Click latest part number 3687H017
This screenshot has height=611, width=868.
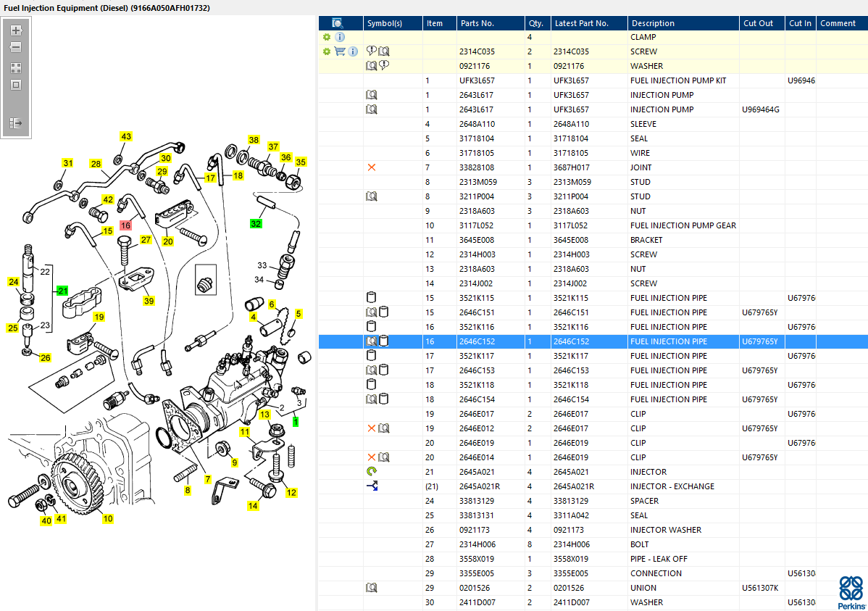point(572,167)
